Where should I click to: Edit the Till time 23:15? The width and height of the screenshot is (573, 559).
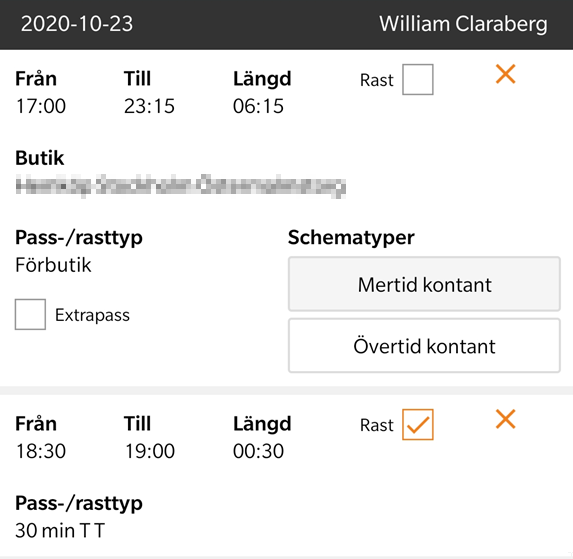[149, 106]
